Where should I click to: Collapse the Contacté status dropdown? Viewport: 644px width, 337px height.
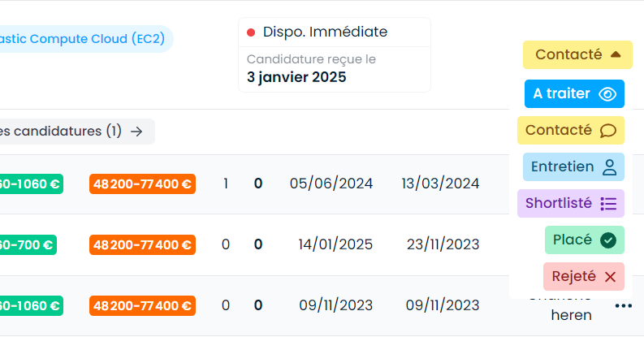tap(577, 54)
